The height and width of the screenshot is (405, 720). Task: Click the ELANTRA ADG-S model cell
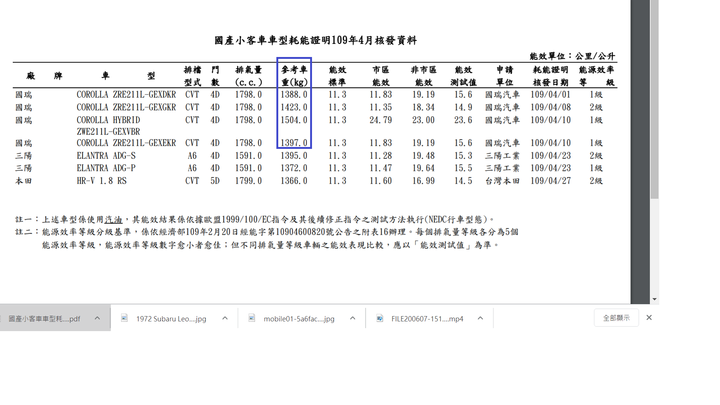(x=106, y=156)
